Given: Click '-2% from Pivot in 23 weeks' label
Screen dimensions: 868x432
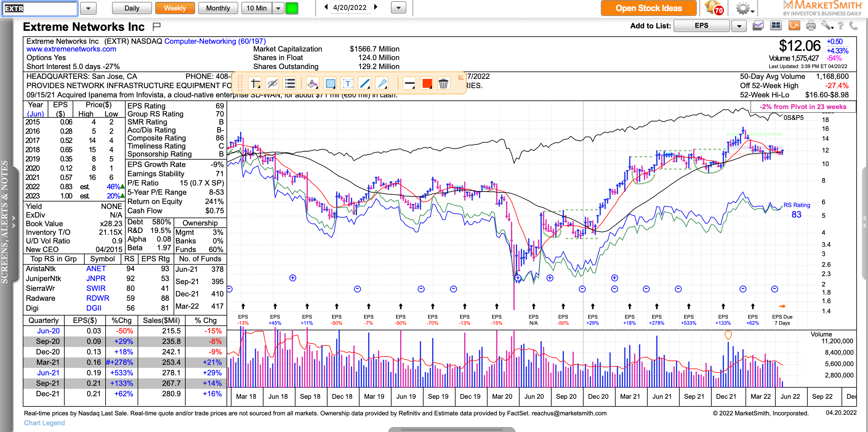Looking at the screenshot, I should [x=803, y=107].
